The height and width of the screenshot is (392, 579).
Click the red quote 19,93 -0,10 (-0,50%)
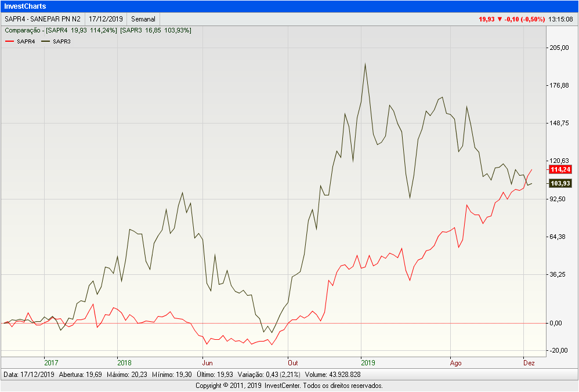(x=512, y=19)
